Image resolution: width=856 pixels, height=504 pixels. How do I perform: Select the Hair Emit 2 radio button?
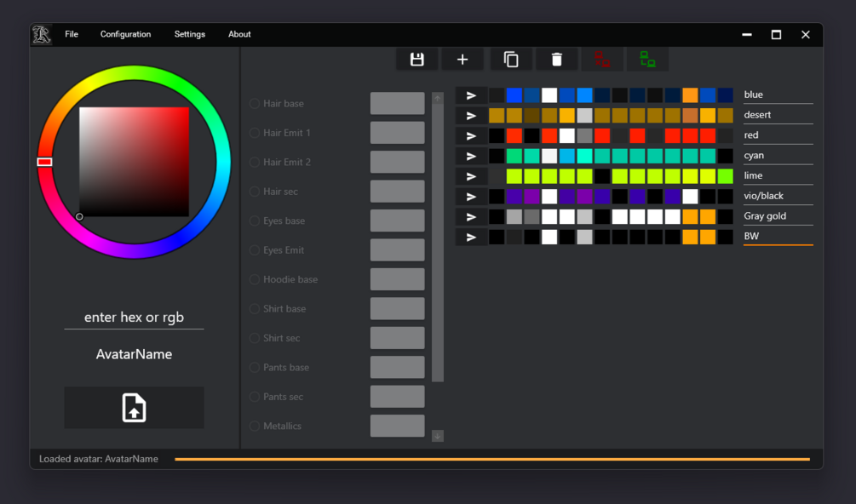(x=255, y=162)
